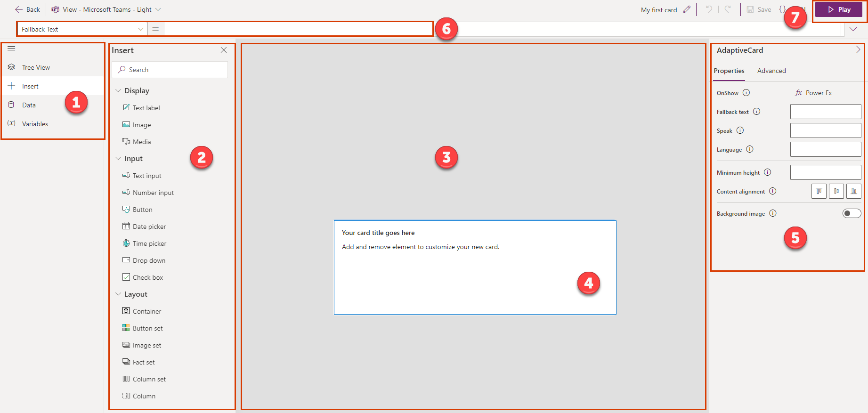Screen dimensions: 868x413
Task: Expand the formula bar chevron
Action: pos(853,29)
